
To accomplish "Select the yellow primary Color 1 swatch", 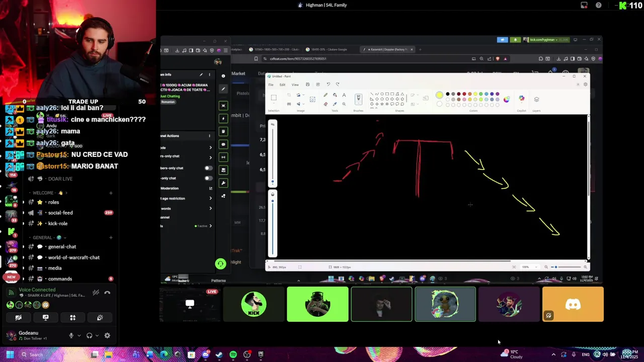I will [x=439, y=96].
